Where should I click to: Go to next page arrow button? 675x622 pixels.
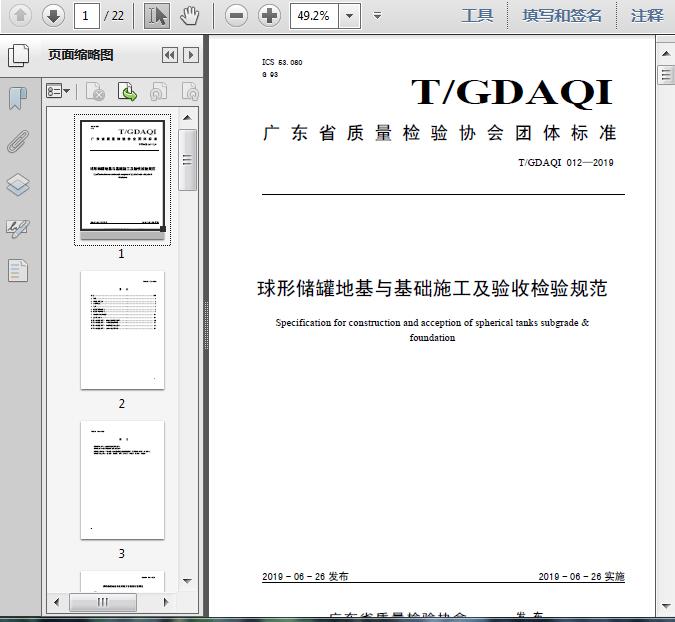coord(53,16)
